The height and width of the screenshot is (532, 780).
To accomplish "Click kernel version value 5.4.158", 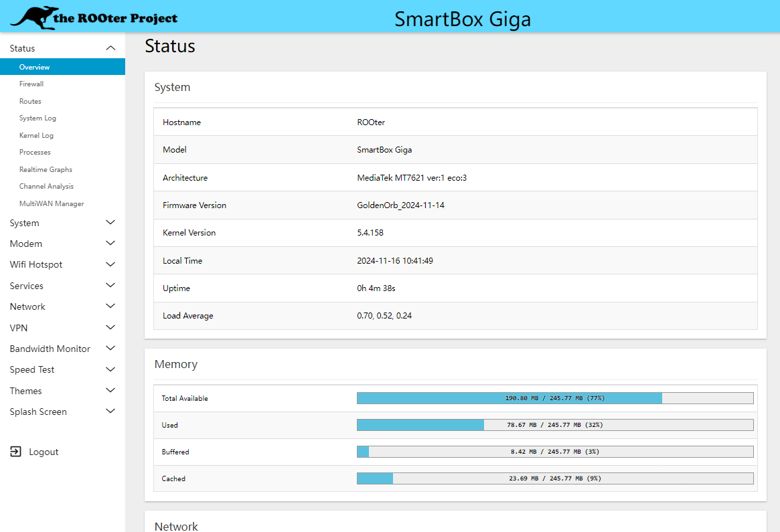I will tap(370, 233).
